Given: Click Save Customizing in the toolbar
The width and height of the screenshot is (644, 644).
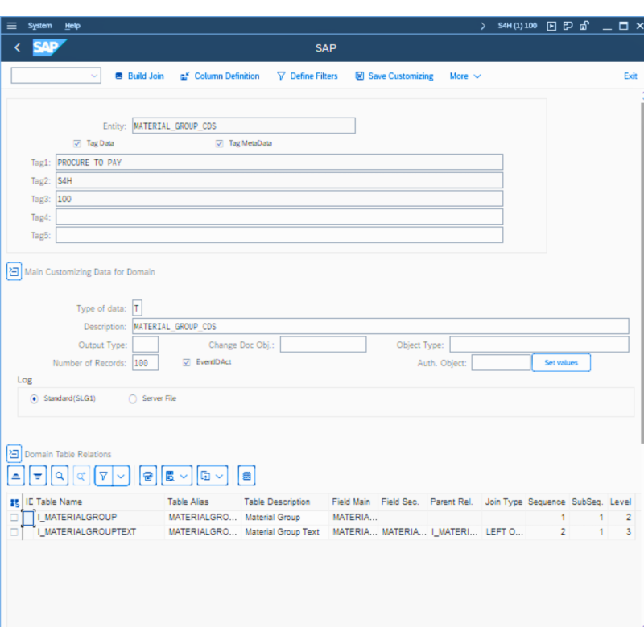Looking at the screenshot, I should point(394,76).
